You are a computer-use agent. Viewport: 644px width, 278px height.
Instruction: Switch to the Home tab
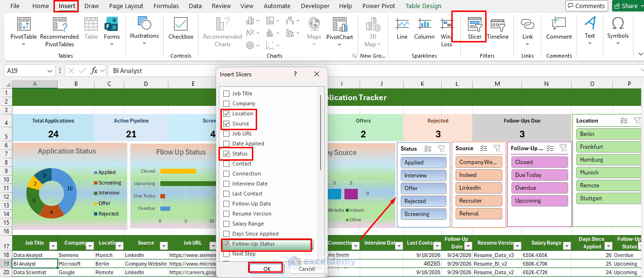(41, 6)
